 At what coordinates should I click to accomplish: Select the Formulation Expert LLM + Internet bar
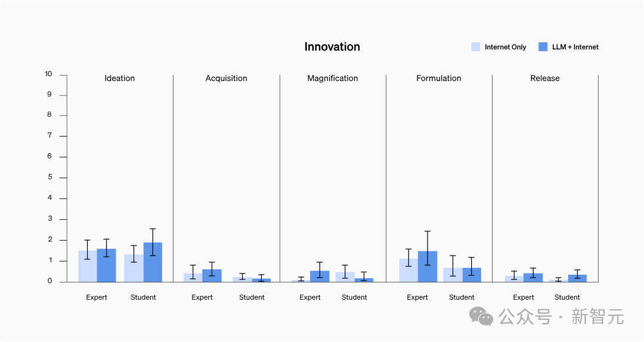point(428,266)
